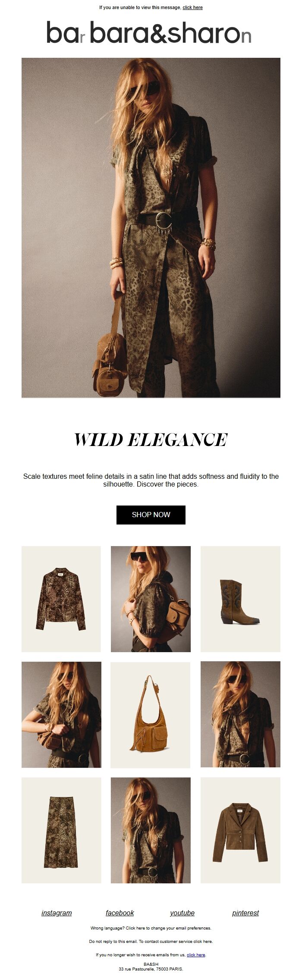This screenshot has width=302, height=980.
Task: Click the unsubscribe 'click here' link
Action: pyautogui.click(x=196, y=955)
